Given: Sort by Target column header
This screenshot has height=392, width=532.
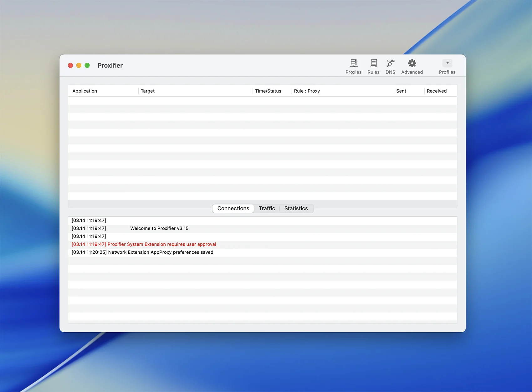Looking at the screenshot, I should click(148, 91).
